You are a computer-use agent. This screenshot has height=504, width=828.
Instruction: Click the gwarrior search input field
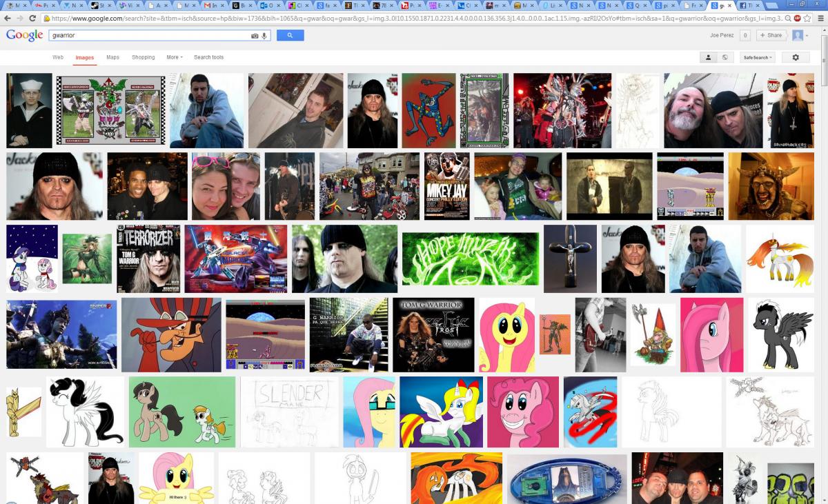(148, 35)
